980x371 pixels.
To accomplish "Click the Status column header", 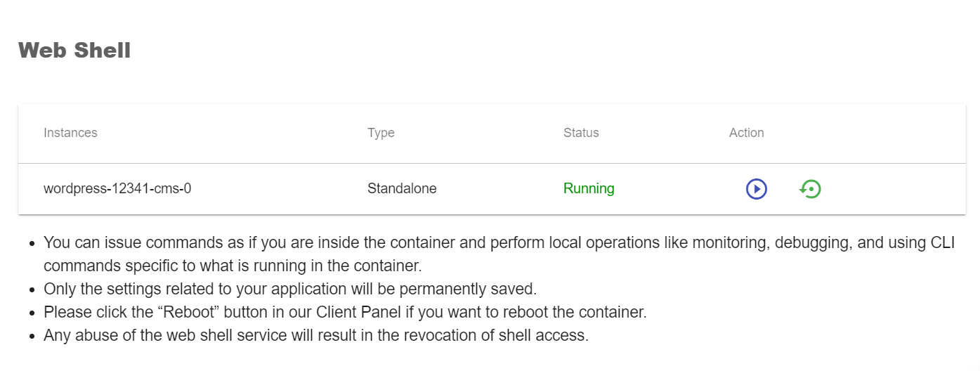I will coord(581,133).
